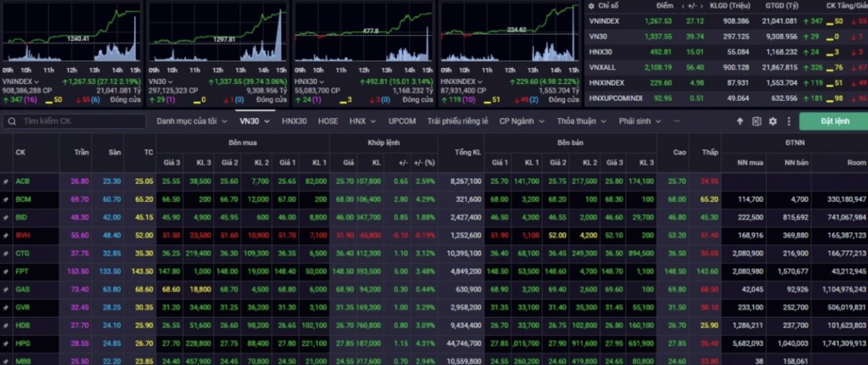The image size is (868, 365).
Task: Select HNXINDEX row in index table
Action: tap(726, 83)
